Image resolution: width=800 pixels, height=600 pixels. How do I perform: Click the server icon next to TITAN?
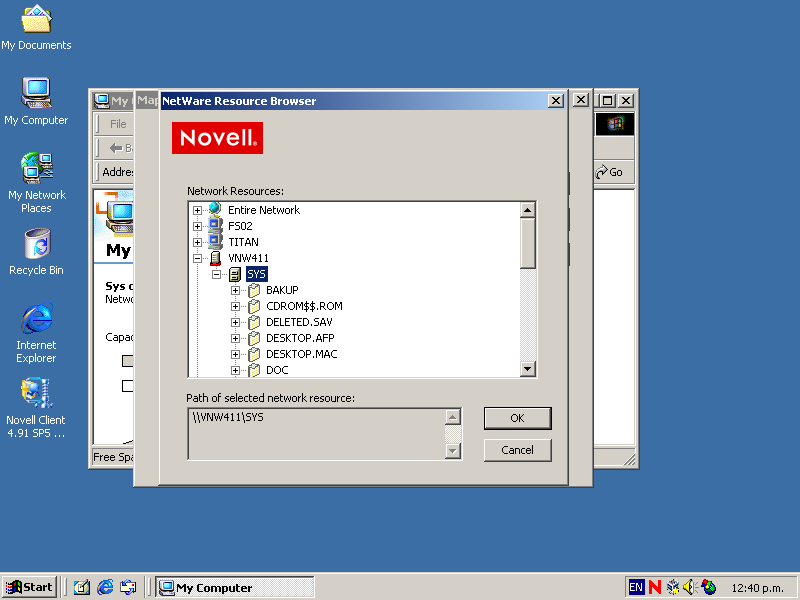click(215, 241)
